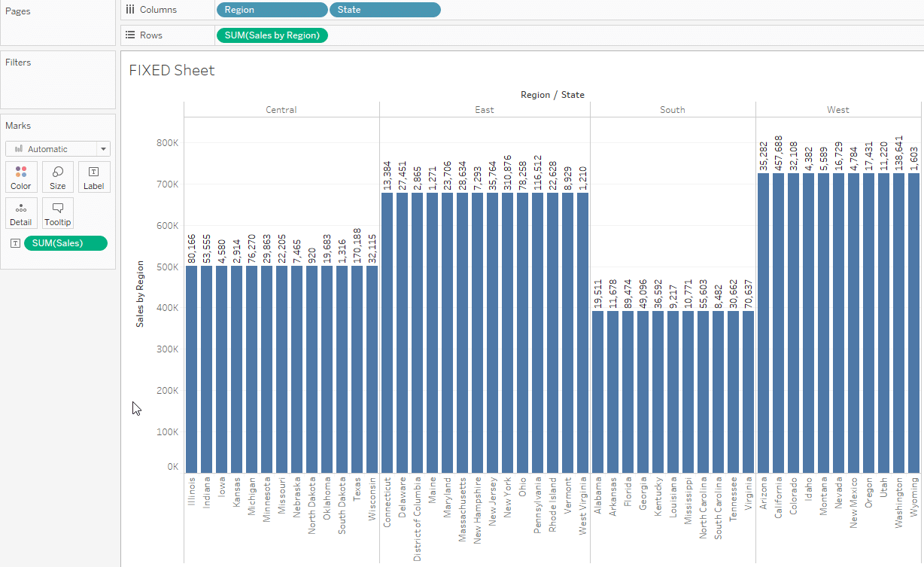The width and height of the screenshot is (924, 567).
Task: Click the Detail icon in the Marks card
Action: pyautogui.click(x=21, y=213)
